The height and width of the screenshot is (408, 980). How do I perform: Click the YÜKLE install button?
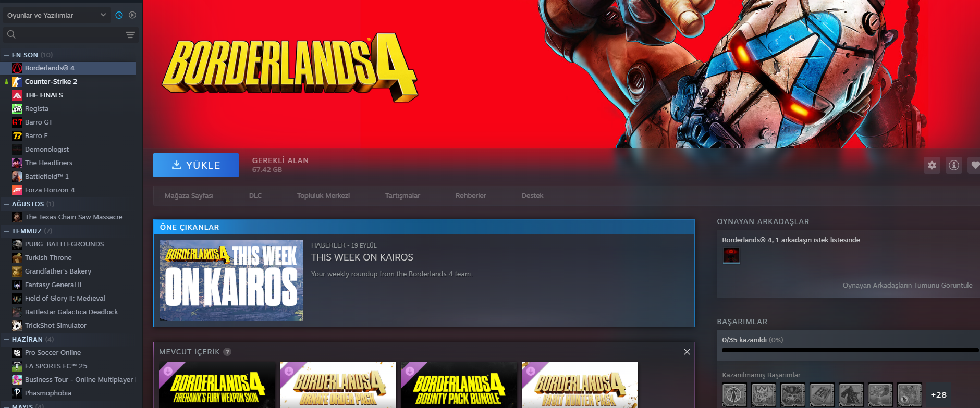click(196, 165)
